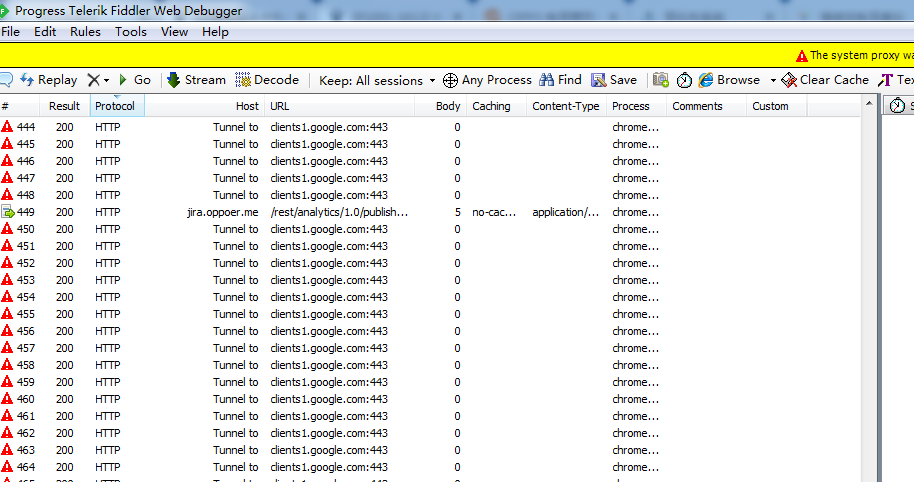Toggle Stream mode in toolbar
The image size is (914, 482).
pos(196,80)
